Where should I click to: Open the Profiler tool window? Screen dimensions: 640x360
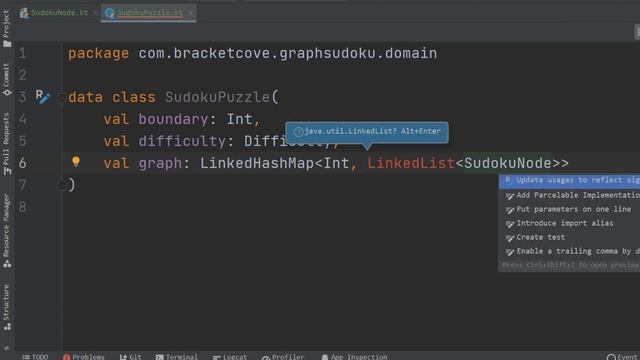283,357
